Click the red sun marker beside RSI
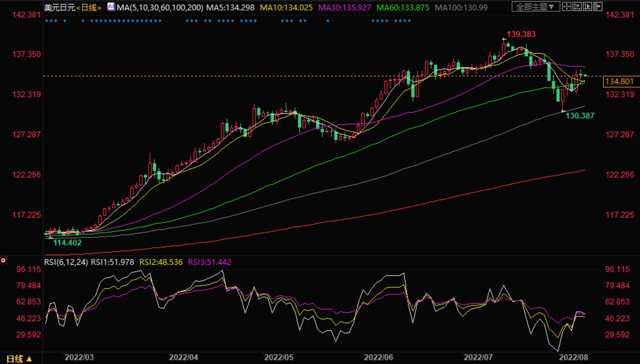The height and width of the screenshot is (364, 640). coord(3,260)
